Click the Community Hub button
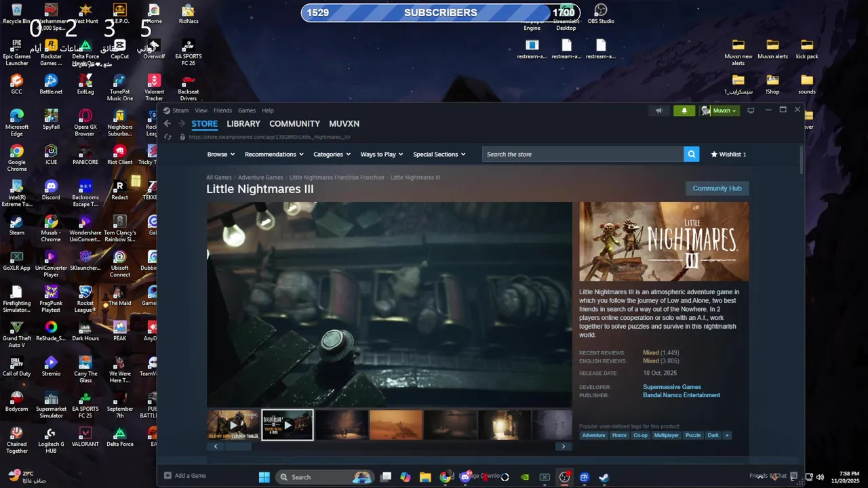The width and height of the screenshot is (868, 488). click(717, 188)
